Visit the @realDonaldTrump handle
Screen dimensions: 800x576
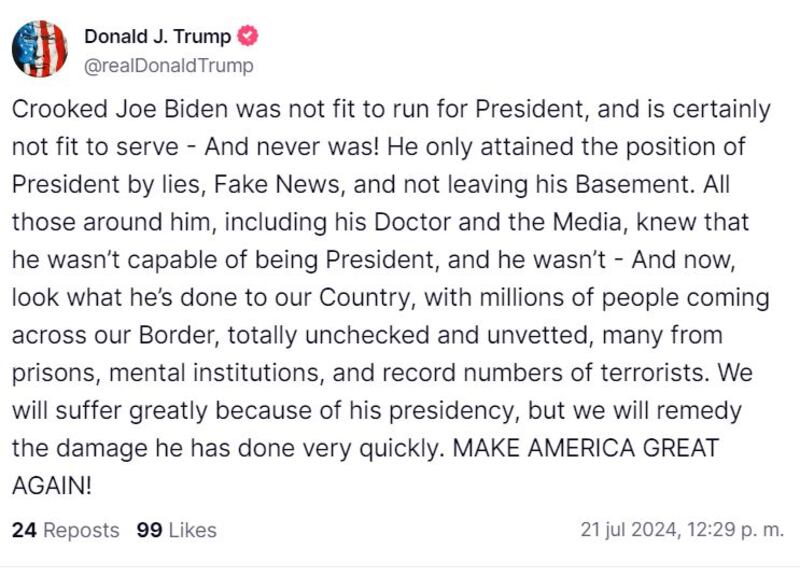click(168, 66)
